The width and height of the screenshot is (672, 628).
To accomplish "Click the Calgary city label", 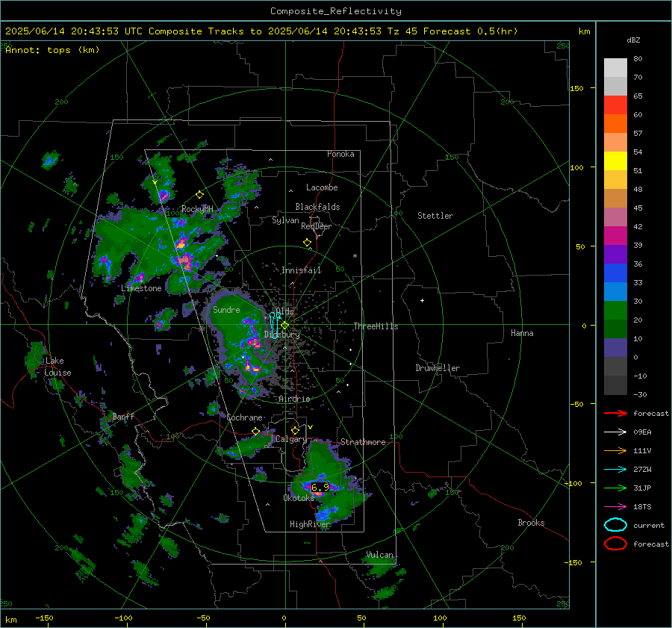I will pyautogui.click(x=291, y=439).
